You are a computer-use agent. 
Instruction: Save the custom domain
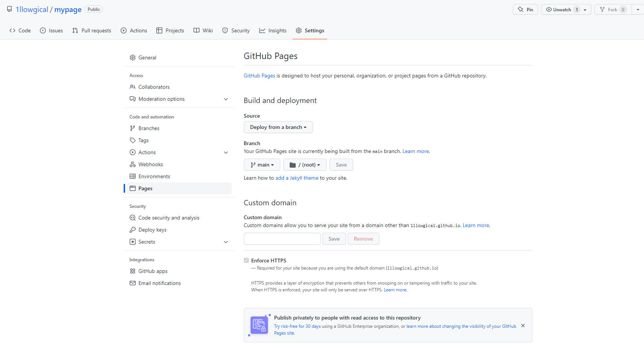[x=334, y=239]
